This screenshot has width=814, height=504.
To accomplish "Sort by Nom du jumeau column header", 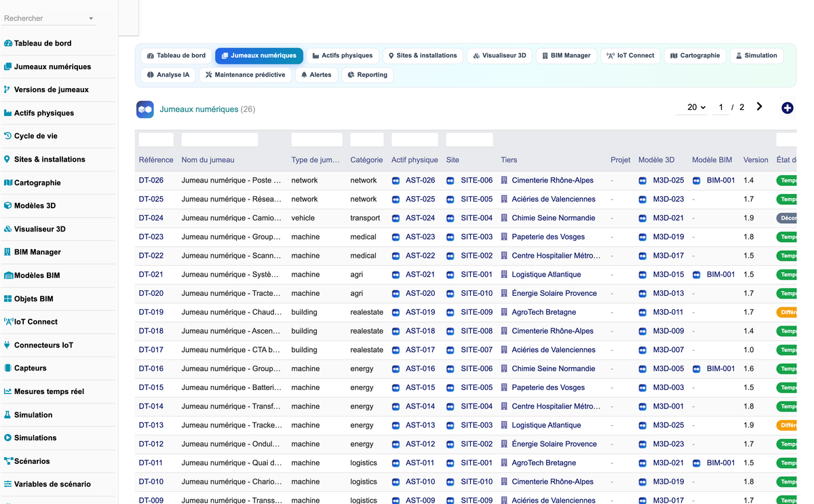I will [208, 160].
